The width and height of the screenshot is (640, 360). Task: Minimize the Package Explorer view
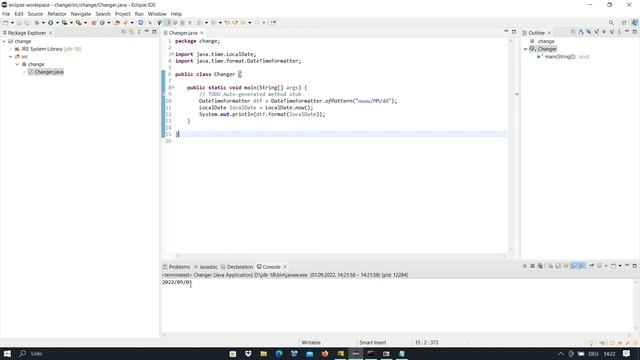coord(147,31)
